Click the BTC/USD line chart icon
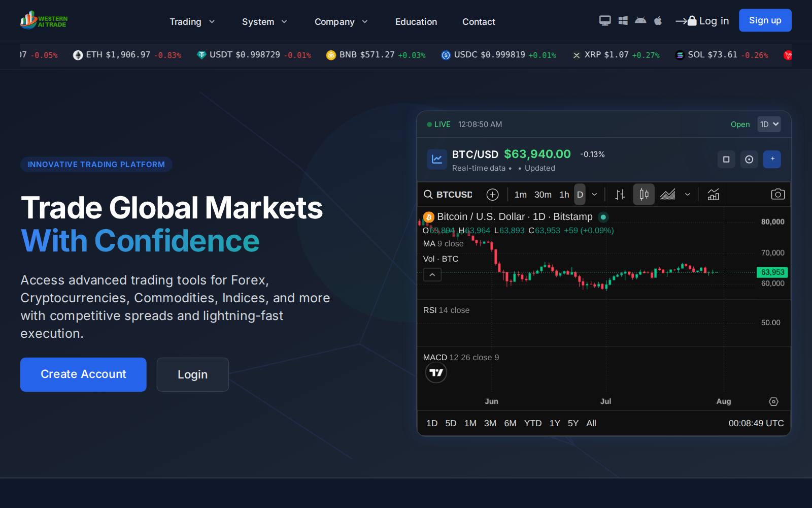 point(436,160)
